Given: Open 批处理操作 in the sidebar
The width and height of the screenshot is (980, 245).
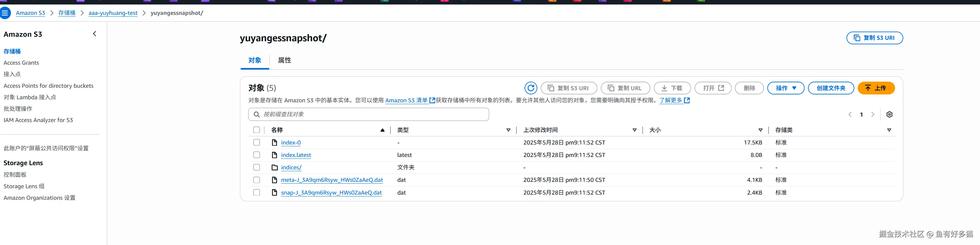Looking at the screenshot, I should point(18,109).
